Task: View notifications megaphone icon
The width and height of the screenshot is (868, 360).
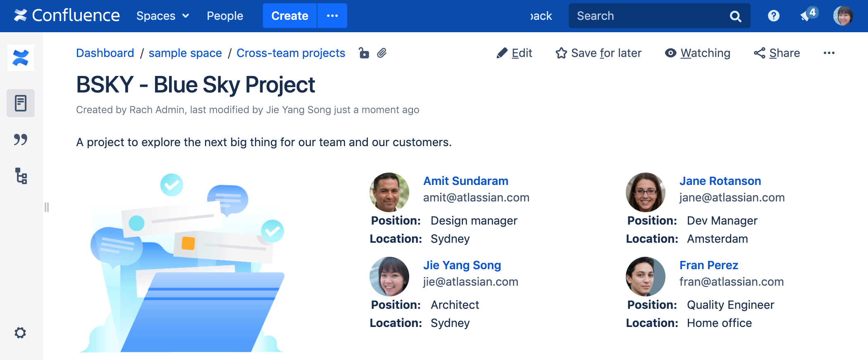Action: [x=806, y=16]
